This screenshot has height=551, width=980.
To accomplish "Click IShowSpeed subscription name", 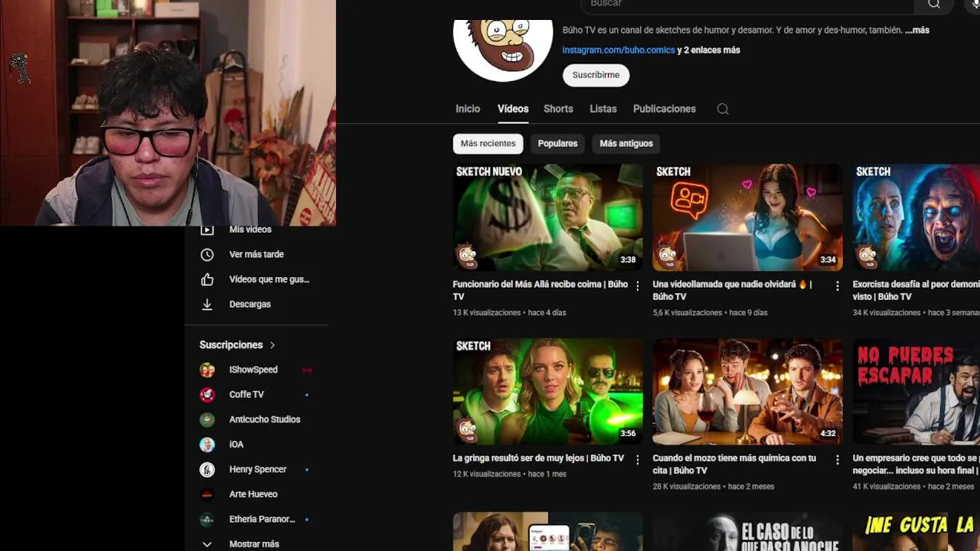I will coord(253,370).
